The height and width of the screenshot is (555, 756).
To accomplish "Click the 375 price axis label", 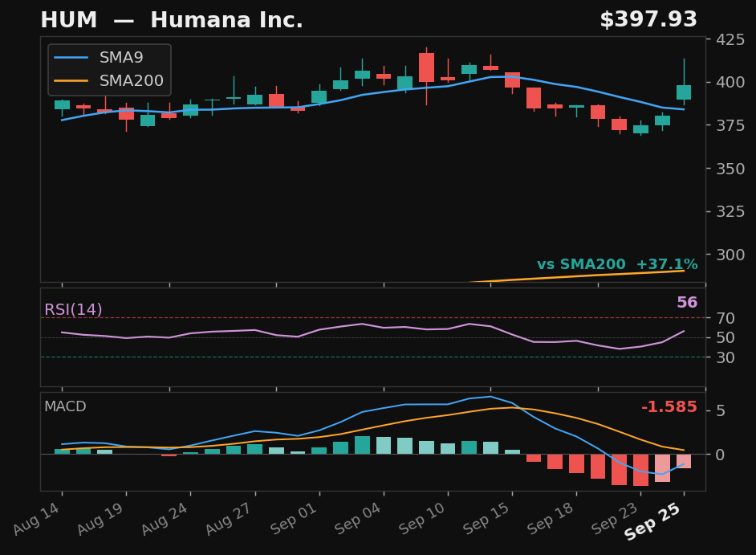I will point(730,125).
